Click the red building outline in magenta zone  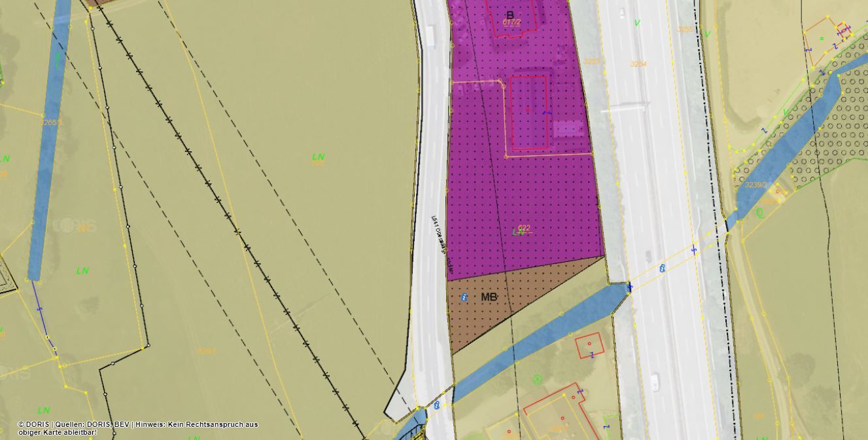coord(529,113)
